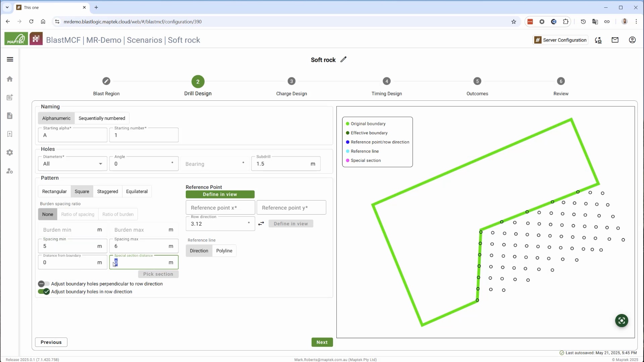This screenshot has width=644, height=362.
Task: Open the browser's three-dot menu
Action: [x=636, y=21]
